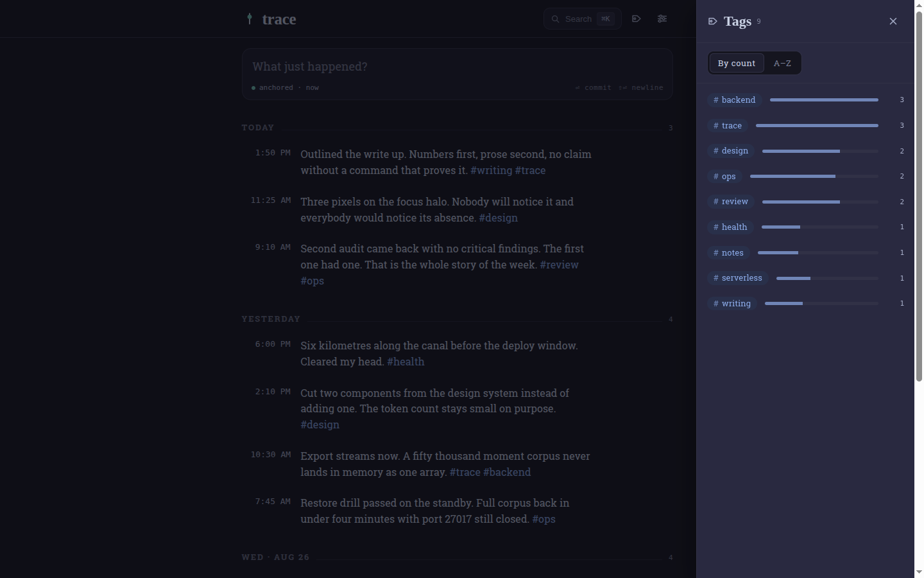Filter by review tag in Tags panel

pos(731,202)
